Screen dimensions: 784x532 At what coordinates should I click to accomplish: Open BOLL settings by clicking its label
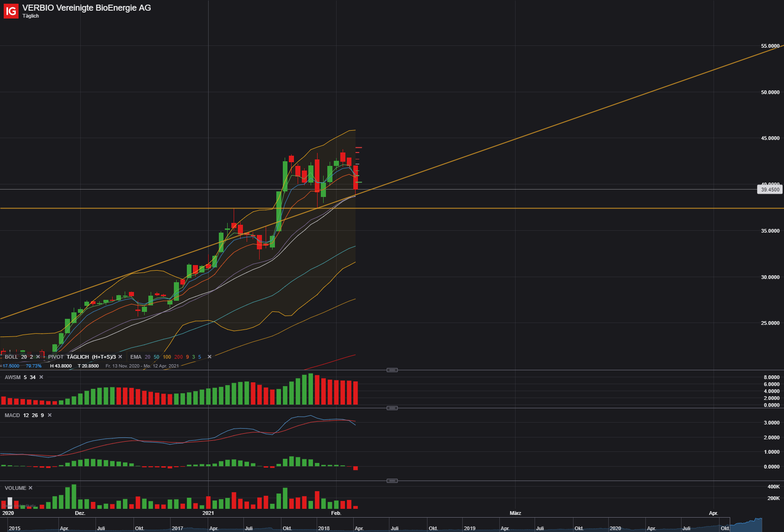point(11,357)
